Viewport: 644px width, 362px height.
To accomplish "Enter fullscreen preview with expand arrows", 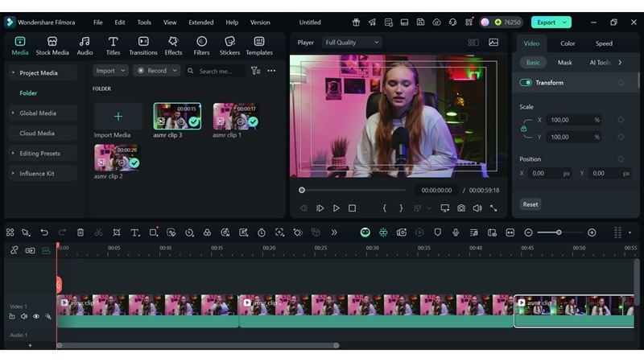I will [x=493, y=208].
